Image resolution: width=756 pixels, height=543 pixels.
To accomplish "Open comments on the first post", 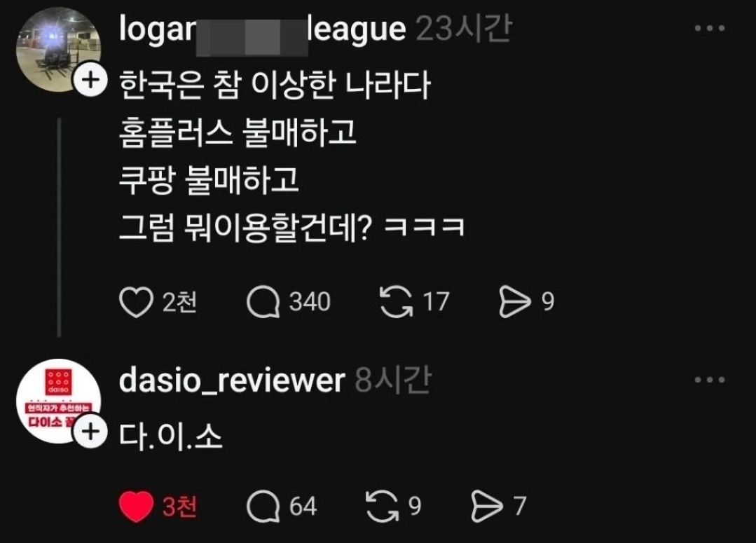I will [x=263, y=303].
